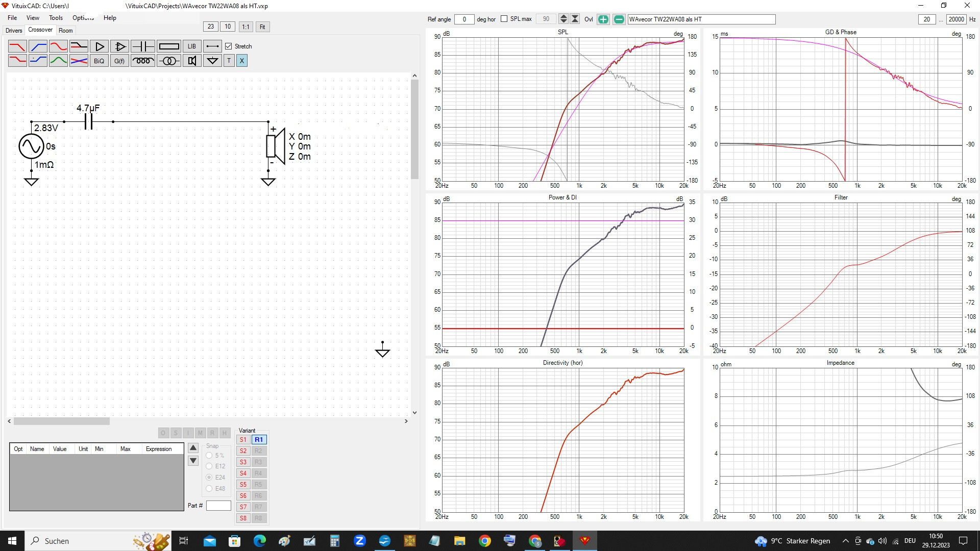Open Chrome from the taskbar

click(484, 541)
